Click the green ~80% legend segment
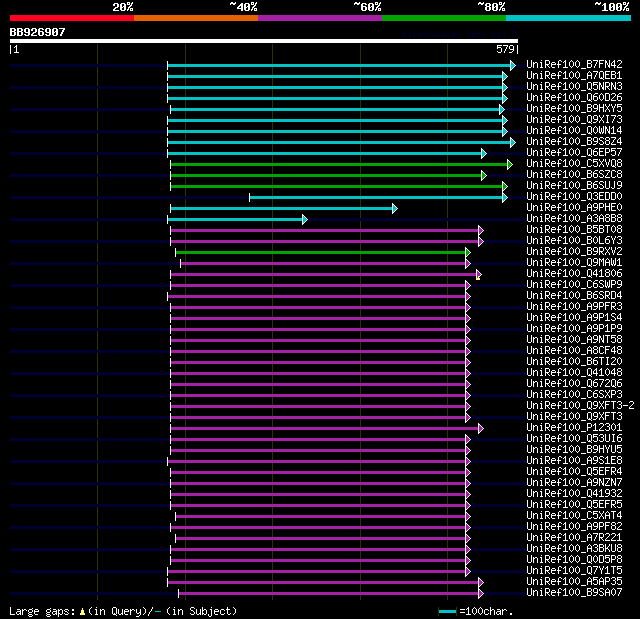The image size is (640, 619). pos(444,18)
